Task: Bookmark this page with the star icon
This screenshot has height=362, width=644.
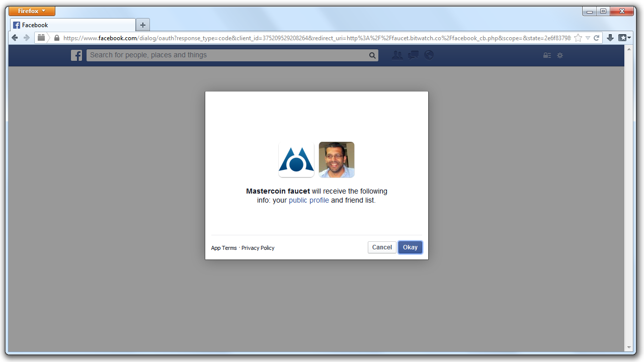Action: pos(578,38)
